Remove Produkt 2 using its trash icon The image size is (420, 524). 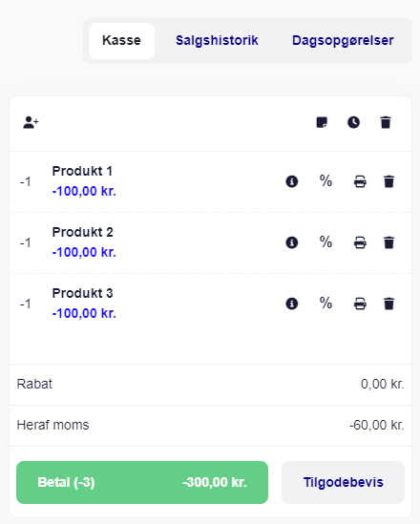[x=388, y=242]
